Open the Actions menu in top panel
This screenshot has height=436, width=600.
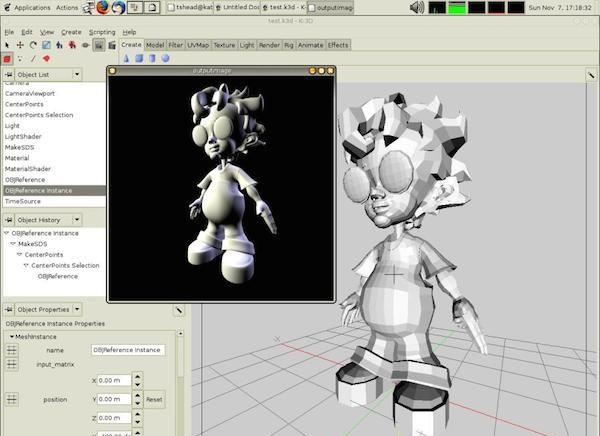click(67, 8)
